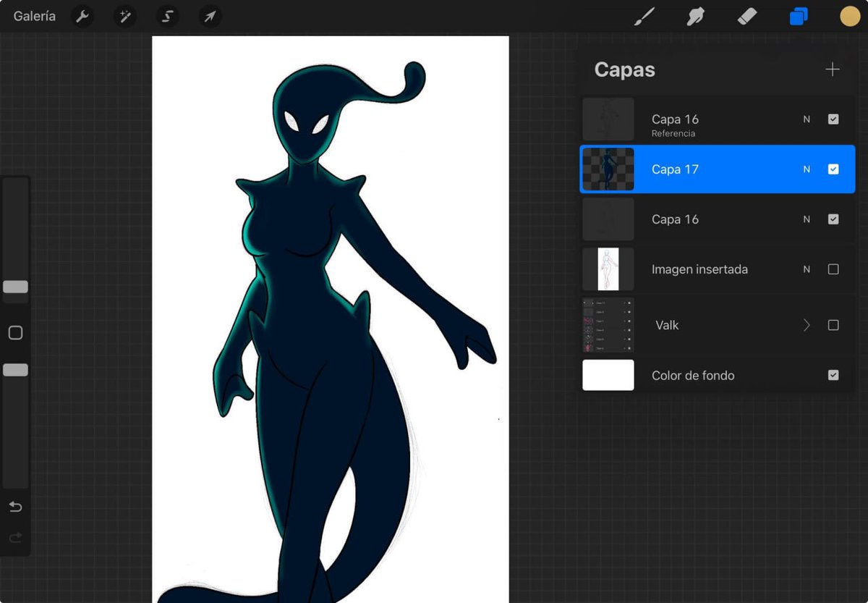Toggle visibility of lower Capa 16 layer
The height and width of the screenshot is (603, 868).
[x=833, y=219]
